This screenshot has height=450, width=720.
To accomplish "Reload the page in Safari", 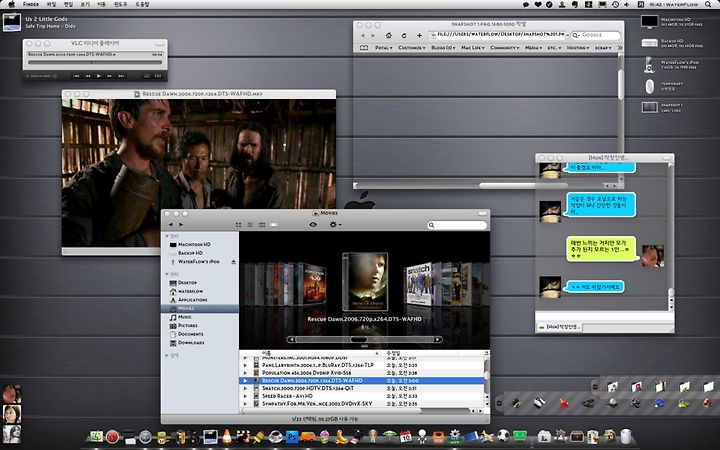I will pyautogui.click(x=404, y=35).
